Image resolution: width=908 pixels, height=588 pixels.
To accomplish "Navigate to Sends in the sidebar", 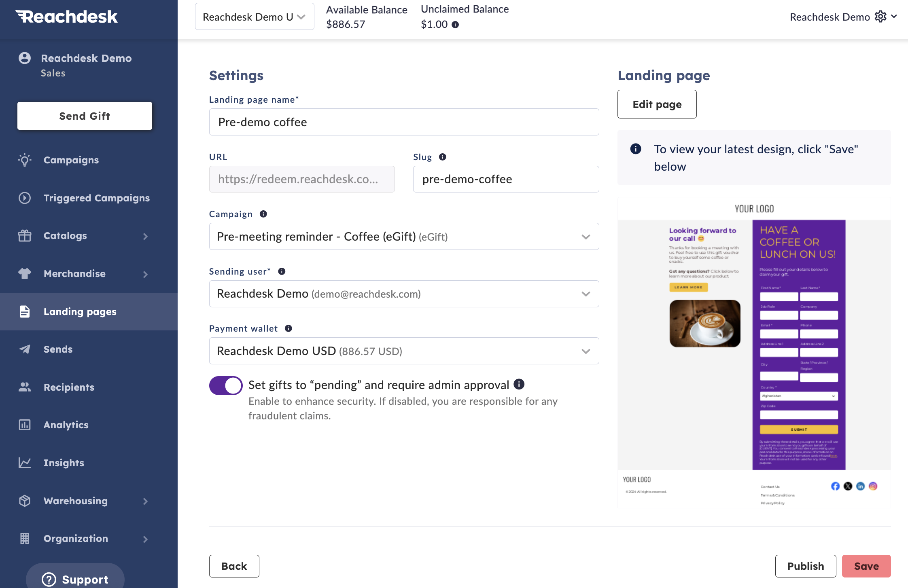I will pyautogui.click(x=89, y=349).
